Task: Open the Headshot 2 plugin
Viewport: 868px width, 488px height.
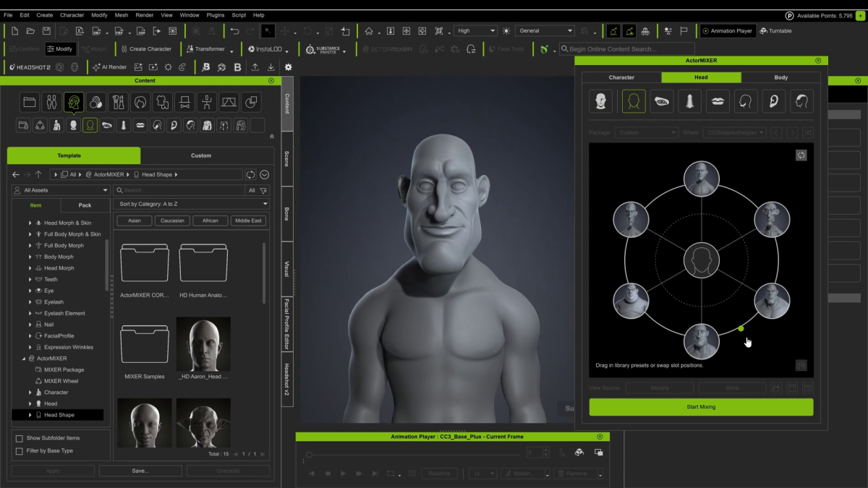Action: click(x=29, y=67)
